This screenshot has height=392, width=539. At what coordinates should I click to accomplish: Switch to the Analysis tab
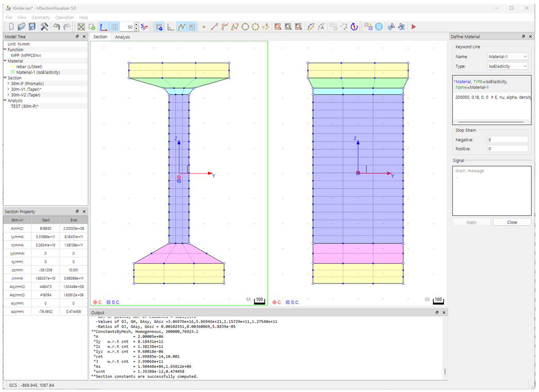122,37
